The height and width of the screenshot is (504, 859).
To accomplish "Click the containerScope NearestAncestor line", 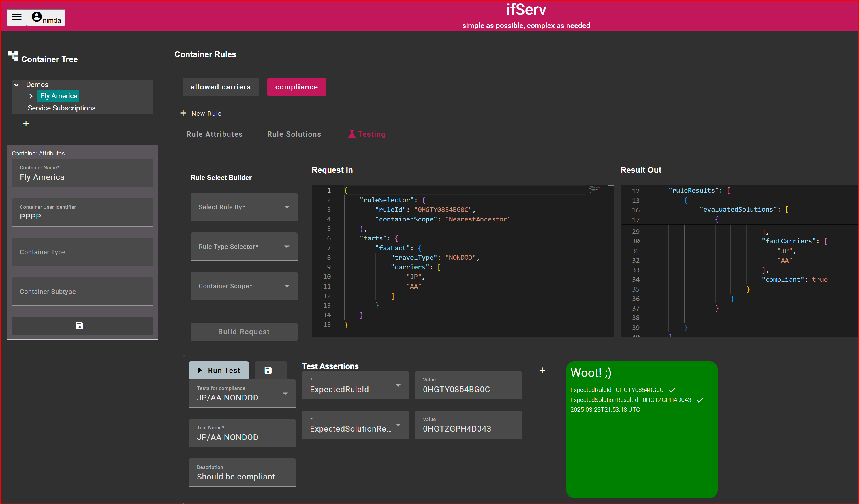I will coord(443,219).
